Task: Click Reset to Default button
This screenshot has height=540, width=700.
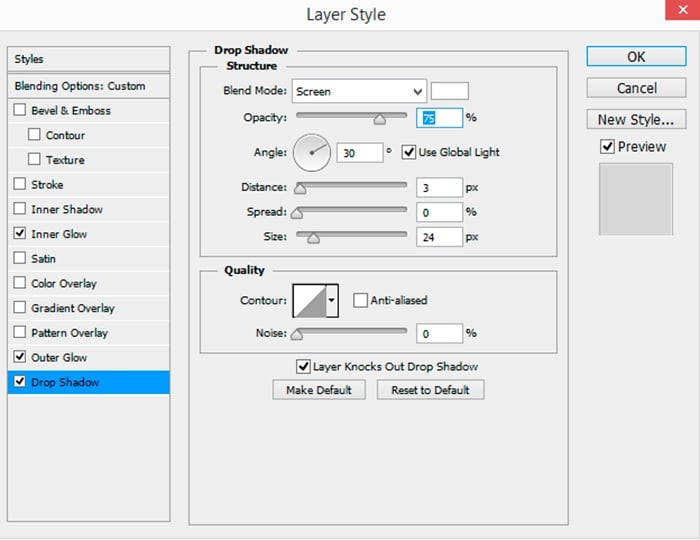Action: coord(430,390)
